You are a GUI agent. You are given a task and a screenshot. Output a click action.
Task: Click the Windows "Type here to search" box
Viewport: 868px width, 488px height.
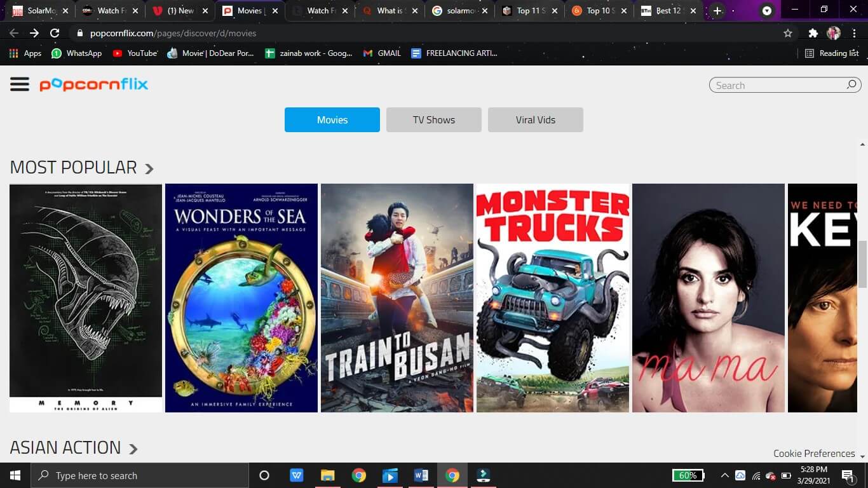point(139,475)
